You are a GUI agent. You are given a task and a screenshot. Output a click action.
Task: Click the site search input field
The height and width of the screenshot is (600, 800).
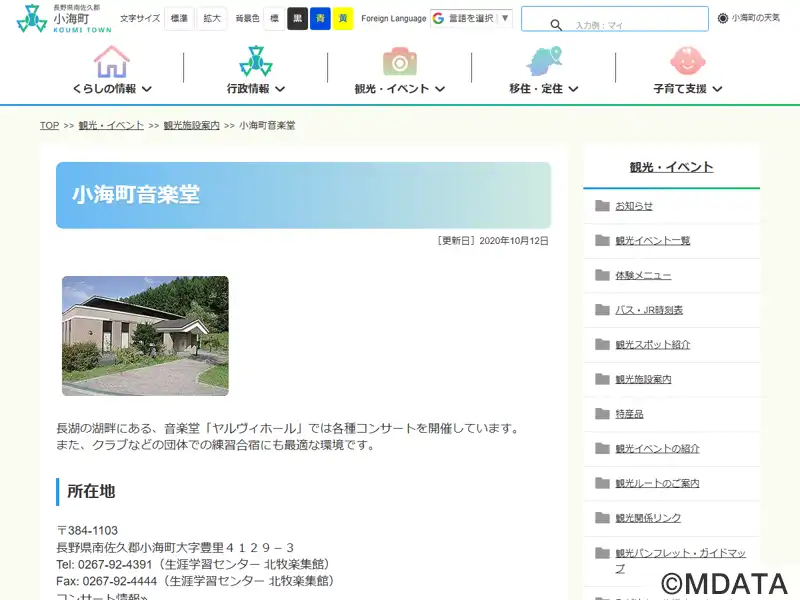(615, 19)
